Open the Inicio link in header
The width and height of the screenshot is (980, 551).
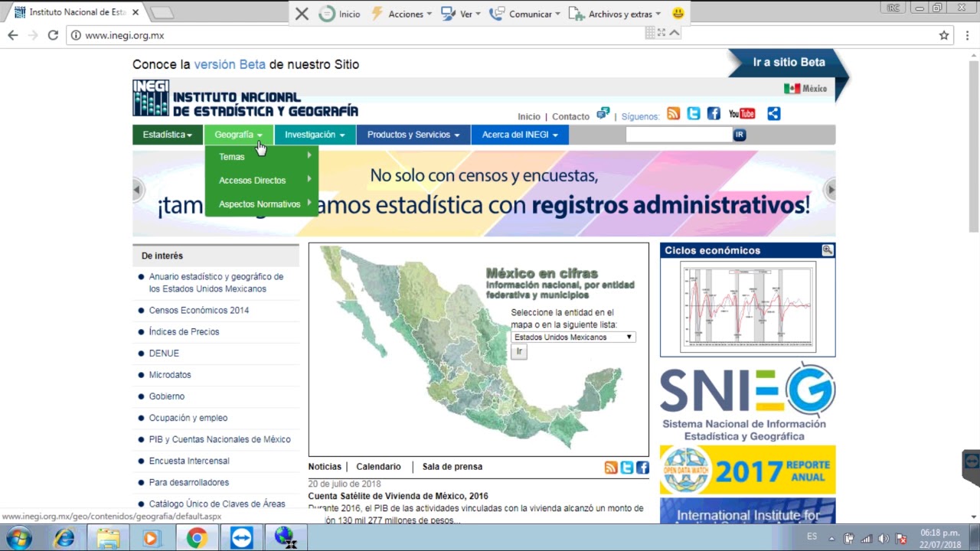pos(529,117)
